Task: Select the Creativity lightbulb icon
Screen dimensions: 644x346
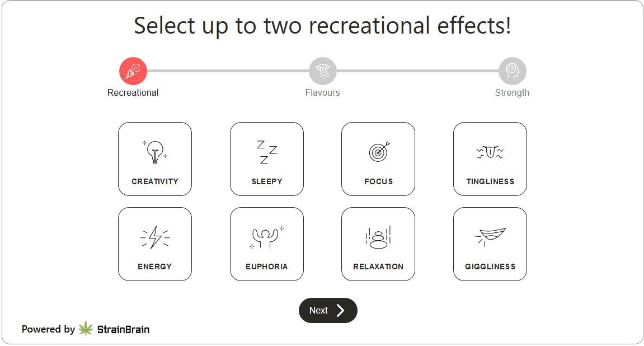Action: 155,152
